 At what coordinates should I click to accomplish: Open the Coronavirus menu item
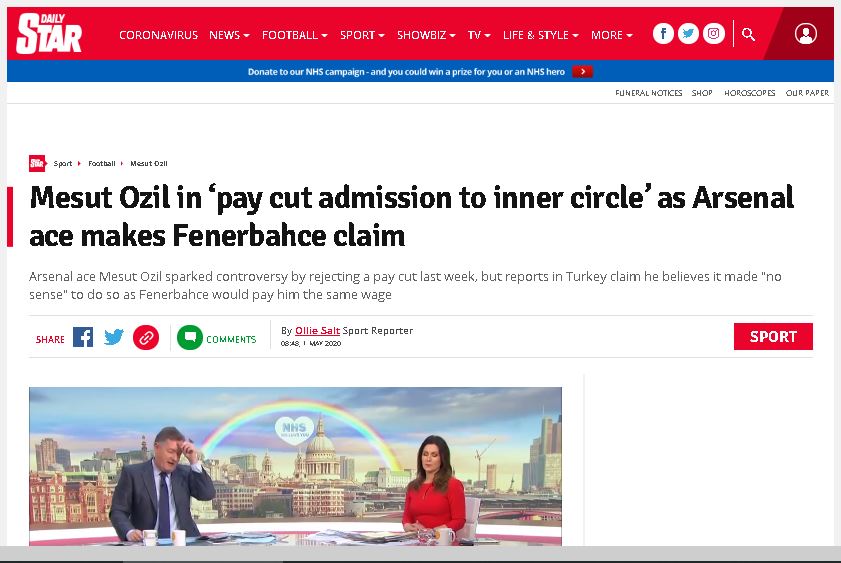pyautogui.click(x=158, y=35)
